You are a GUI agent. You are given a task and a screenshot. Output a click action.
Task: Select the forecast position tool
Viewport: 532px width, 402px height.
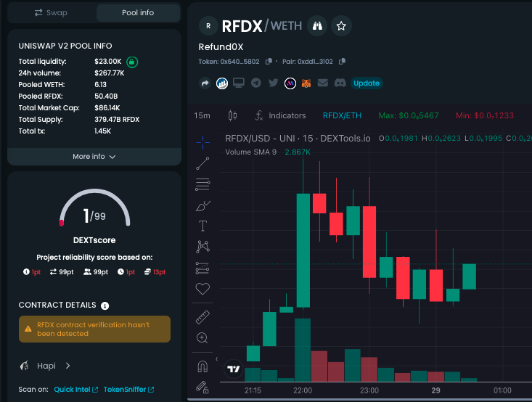click(x=202, y=268)
